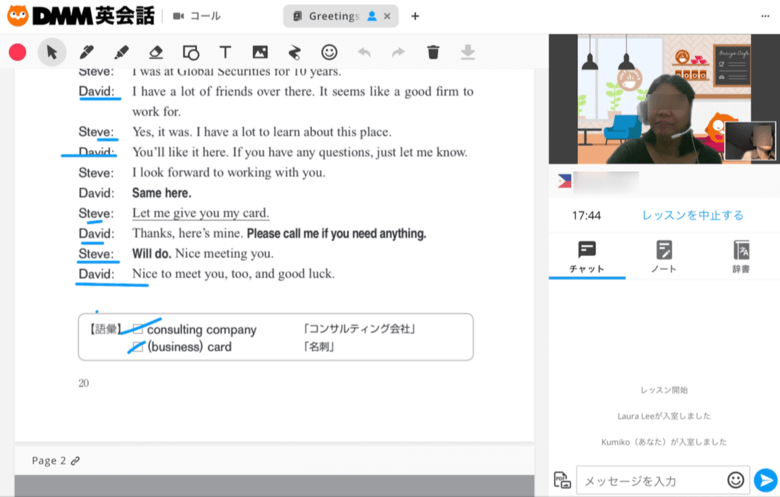Insert an image with picture tool
Viewport: 780px width, 497px height.
(x=260, y=52)
